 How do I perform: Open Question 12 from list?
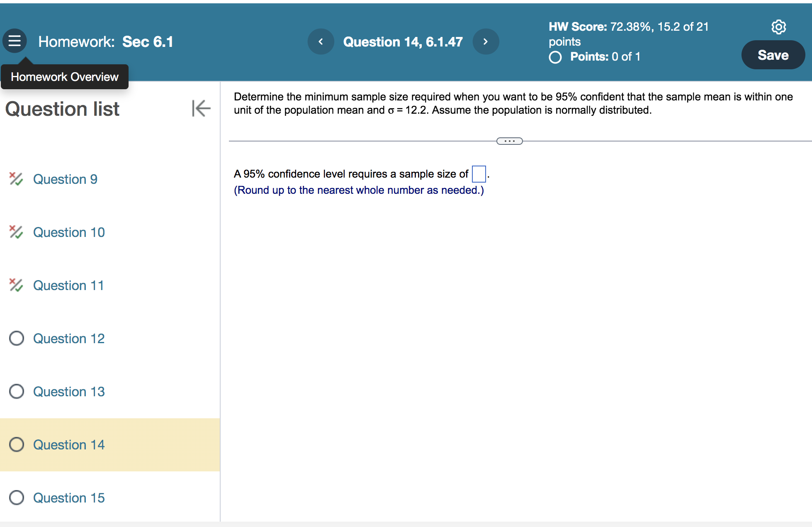point(69,339)
